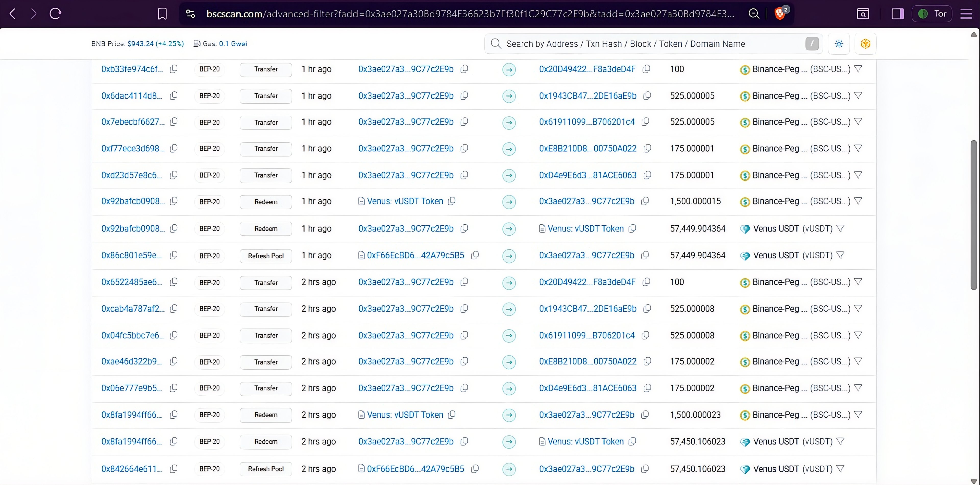Filter by Venus USDT token in the 0x86c801e59e row
The width and height of the screenshot is (980, 485).
[x=840, y=256]
